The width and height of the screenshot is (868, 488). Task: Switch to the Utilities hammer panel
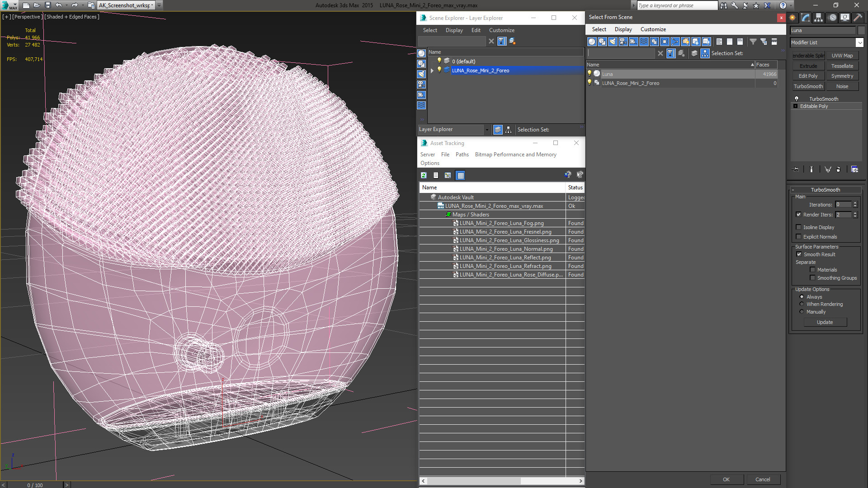tap(858, 18)
